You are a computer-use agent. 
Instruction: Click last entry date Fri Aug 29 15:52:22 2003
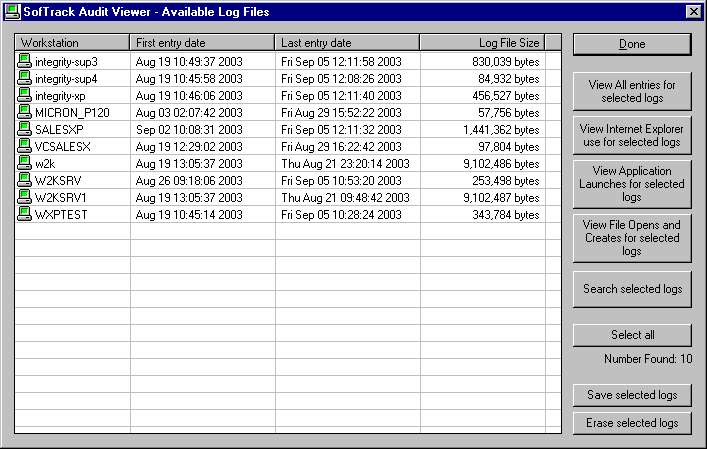[x=341, y=113]
